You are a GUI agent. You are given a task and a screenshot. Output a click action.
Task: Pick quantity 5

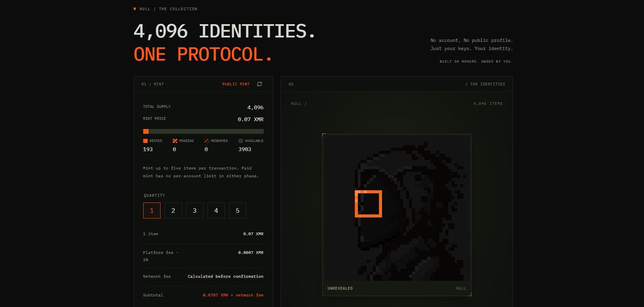click(x=238, y=210)
